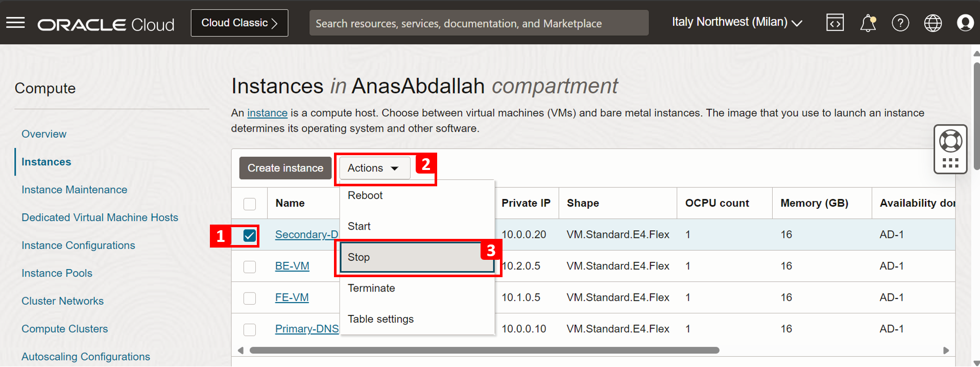Open the FE-VM instance link
Viewport: 980px width, 367px height.
click(292, 297)
